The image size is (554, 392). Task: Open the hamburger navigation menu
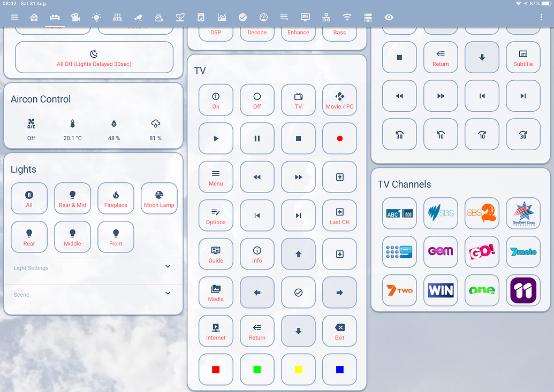click(x=14, y=17)
